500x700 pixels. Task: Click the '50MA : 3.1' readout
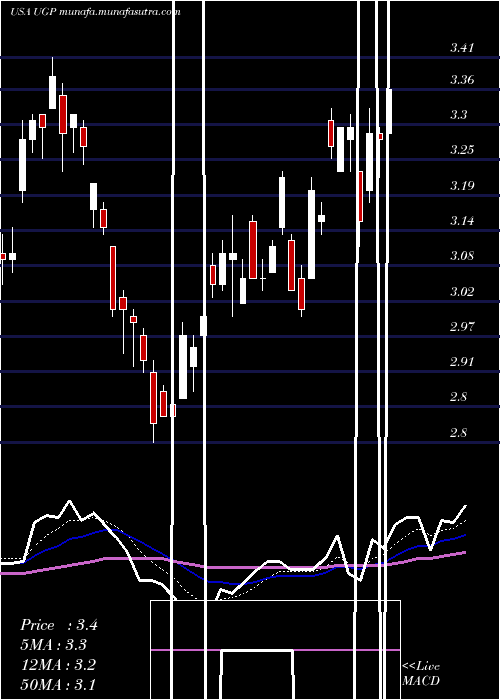click(x=58, y=684)
